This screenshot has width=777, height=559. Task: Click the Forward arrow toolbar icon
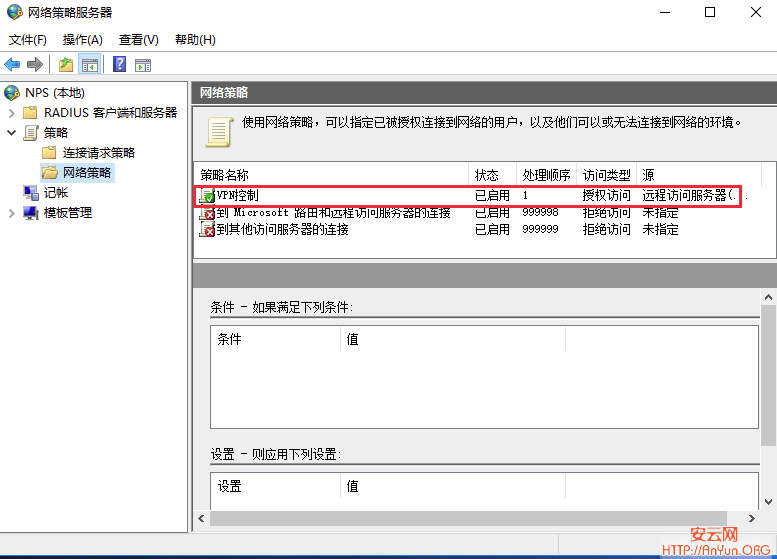click(x=35, y=65)
